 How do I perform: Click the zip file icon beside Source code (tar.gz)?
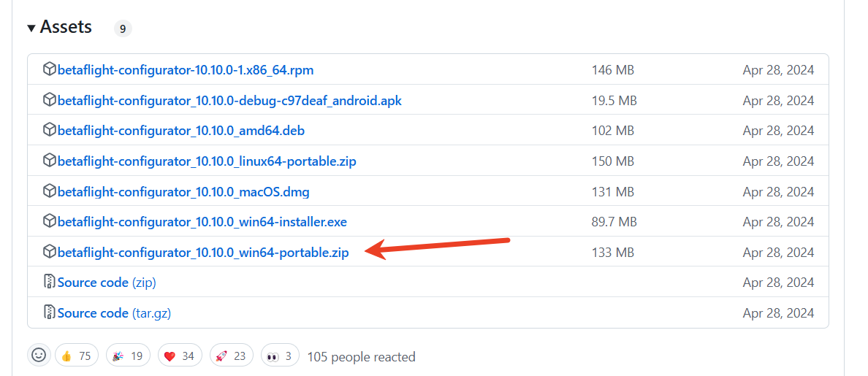click(x=49, y=312)
